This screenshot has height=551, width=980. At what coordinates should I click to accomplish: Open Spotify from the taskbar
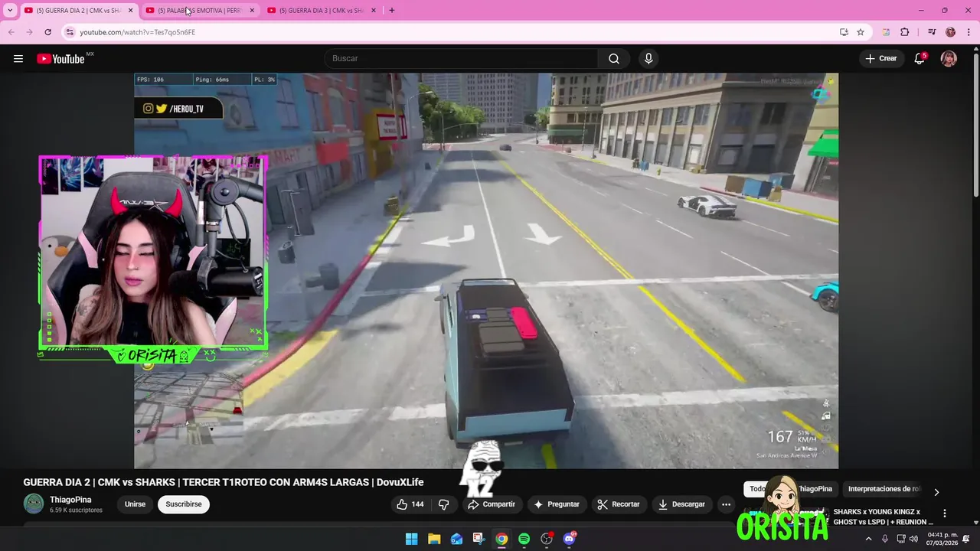pos(524,539)
